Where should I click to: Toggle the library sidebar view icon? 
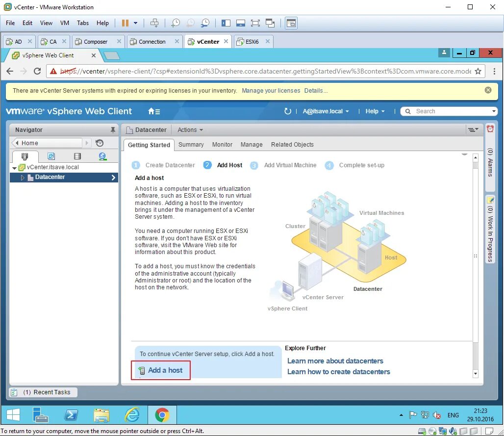click(x=226, y=23)
